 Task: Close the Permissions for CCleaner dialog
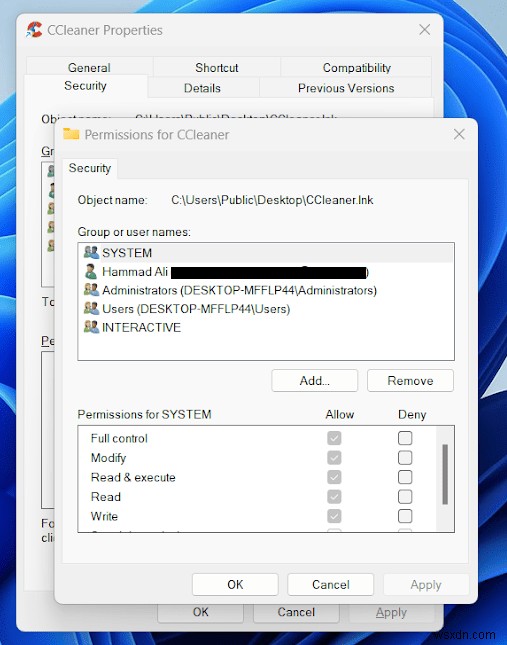459,134
